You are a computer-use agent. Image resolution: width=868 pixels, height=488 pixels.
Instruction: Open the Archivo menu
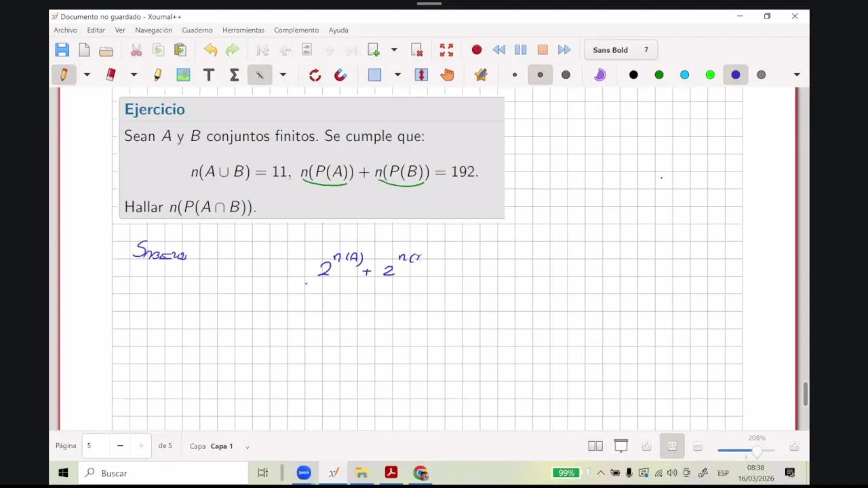point(66,30)
